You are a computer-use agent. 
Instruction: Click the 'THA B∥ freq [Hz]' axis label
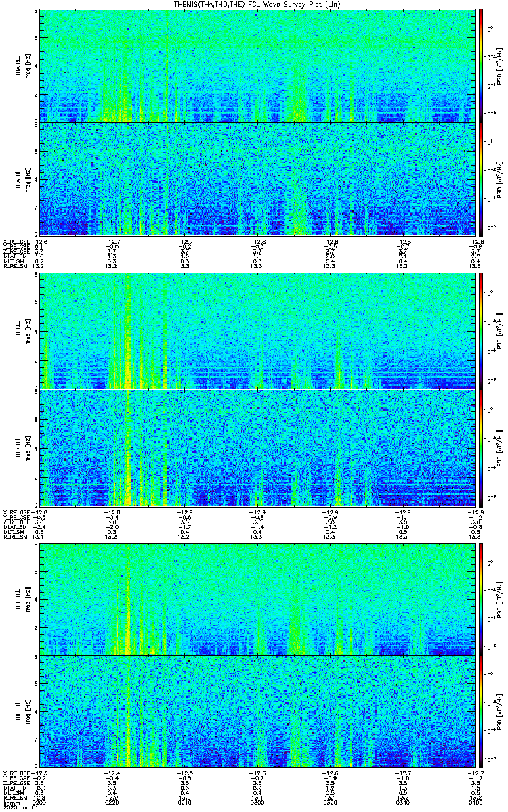(22, 179)
